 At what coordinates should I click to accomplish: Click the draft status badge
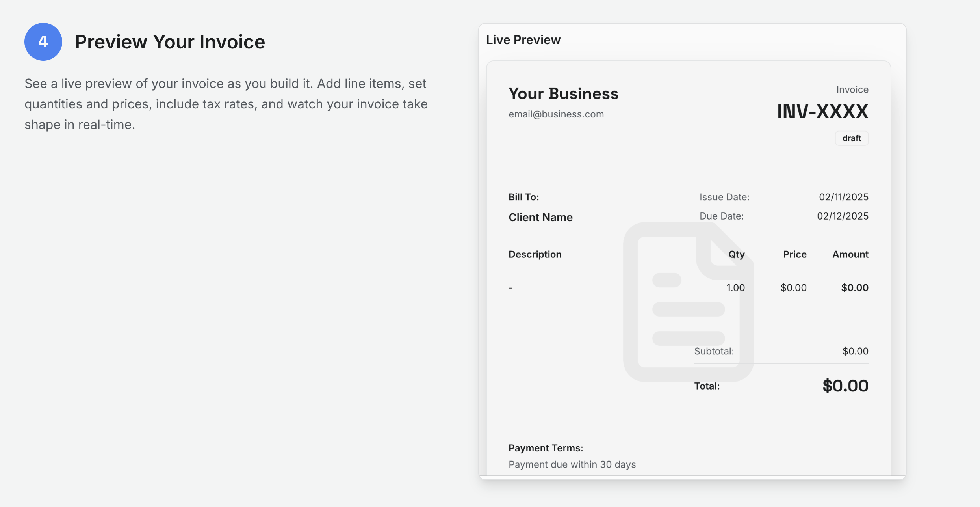852,138
